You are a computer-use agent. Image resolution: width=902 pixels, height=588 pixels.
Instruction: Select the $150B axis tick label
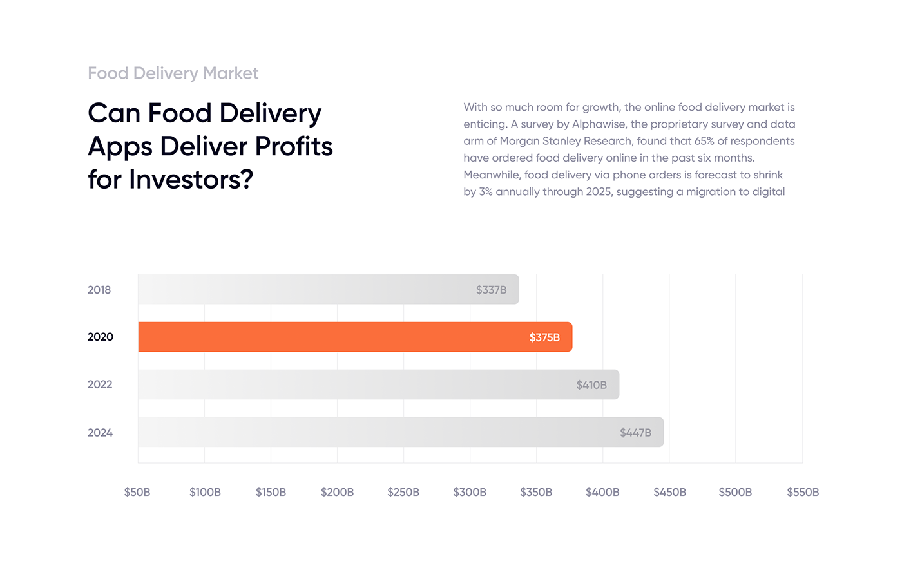[271, 492]
